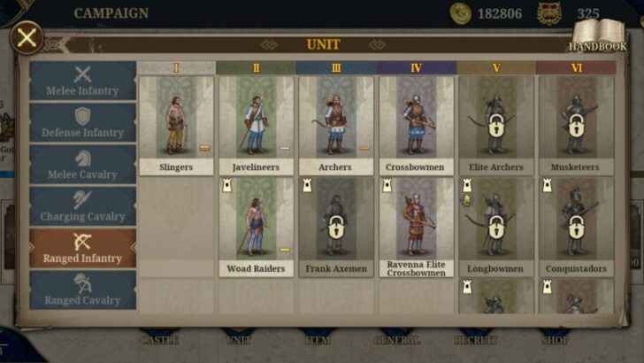This screenshot has height=363, width=644.
Task: Select the tier IV column header
Action: (416, 68)
